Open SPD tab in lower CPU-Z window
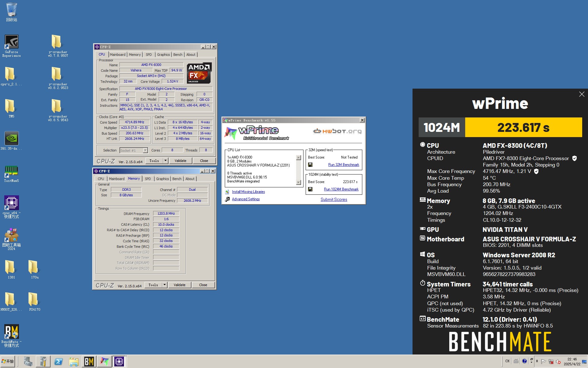Screen dimensions: 588x368 (x=148, y=179)
